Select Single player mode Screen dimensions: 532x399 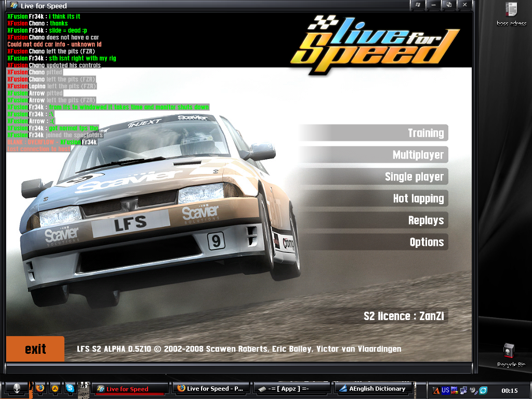[x=373, y=177]
